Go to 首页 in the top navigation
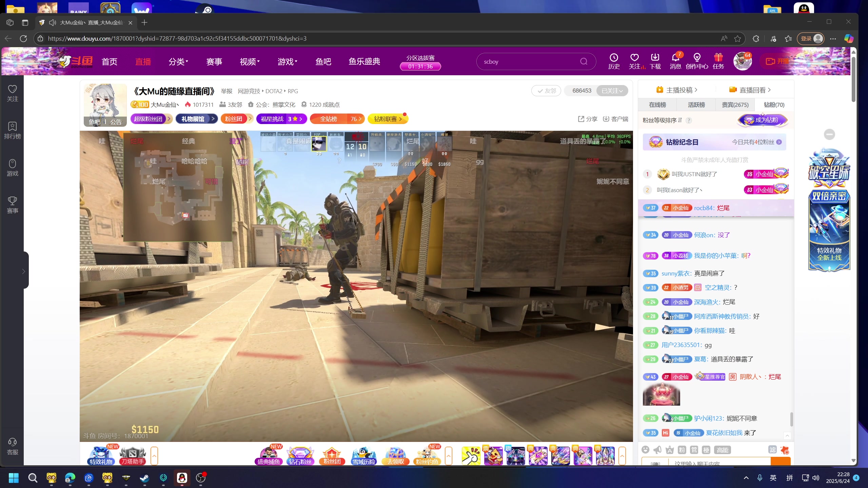The width and height of the screenshot is (868, 488). click(x=109, y=62)
